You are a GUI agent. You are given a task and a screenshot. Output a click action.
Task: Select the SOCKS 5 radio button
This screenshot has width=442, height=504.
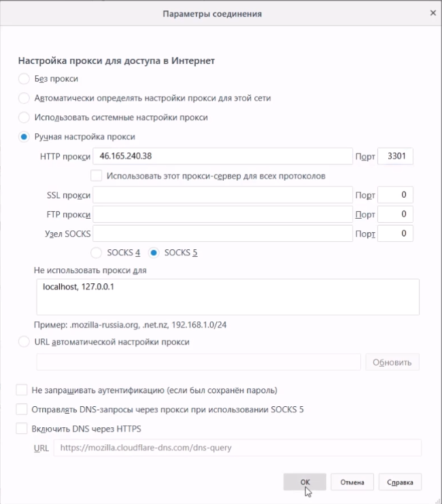point(154,253)
